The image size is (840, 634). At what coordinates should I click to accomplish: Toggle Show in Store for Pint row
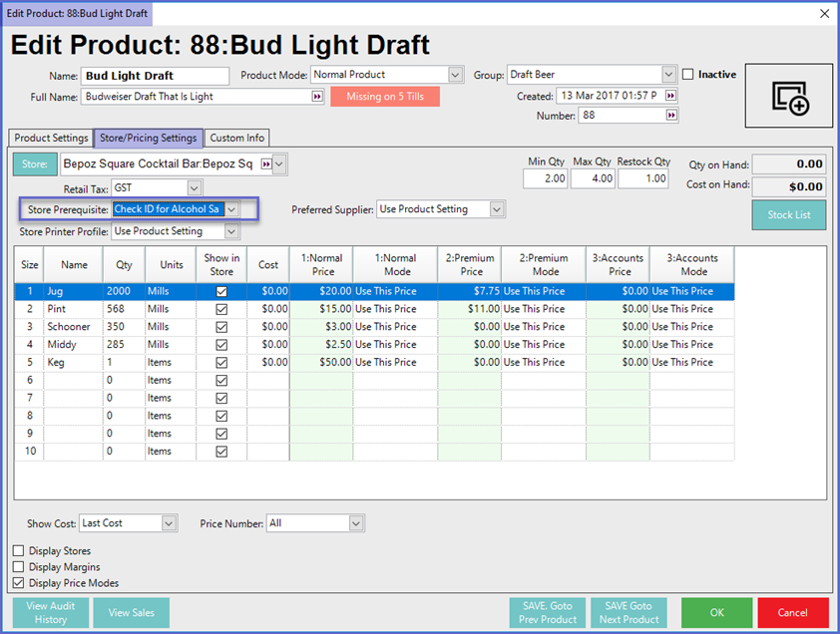click(x=221, y=309)
